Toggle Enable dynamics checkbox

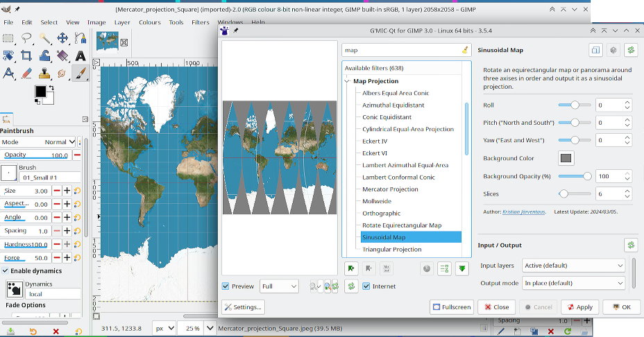tap(6, 270)
